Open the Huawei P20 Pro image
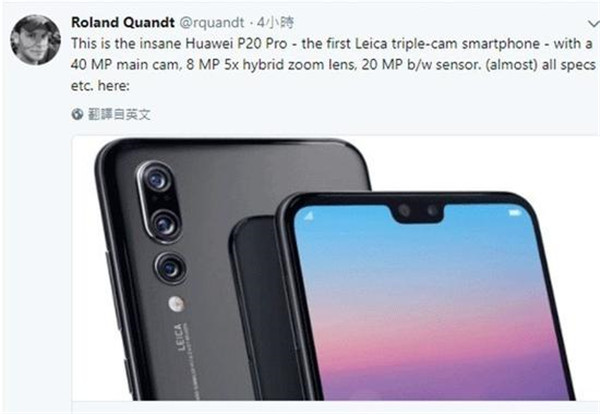The image size is (600, 414). (x=336, y=268)
